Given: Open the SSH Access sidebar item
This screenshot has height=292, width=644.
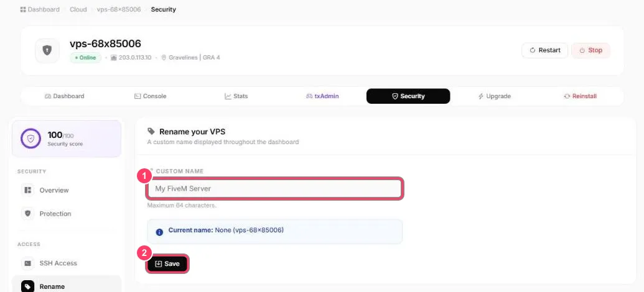Looking at the screenshot, I should point(67,263).
